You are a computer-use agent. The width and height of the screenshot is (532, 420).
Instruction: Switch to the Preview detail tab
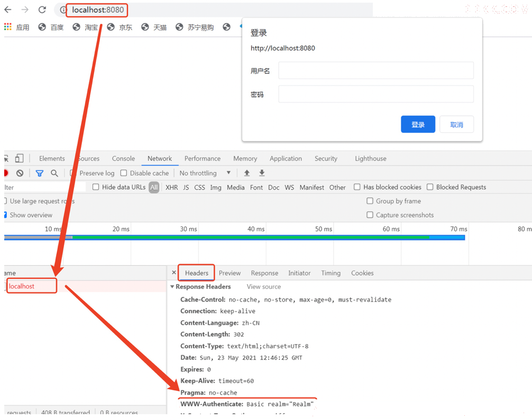[230, 273]
